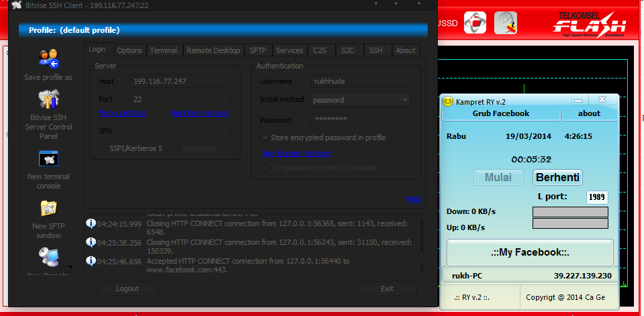Open the about tab in Kampret
Image resolution: width=644 pixels, height=316 pixels.
[x=589, y=113]
